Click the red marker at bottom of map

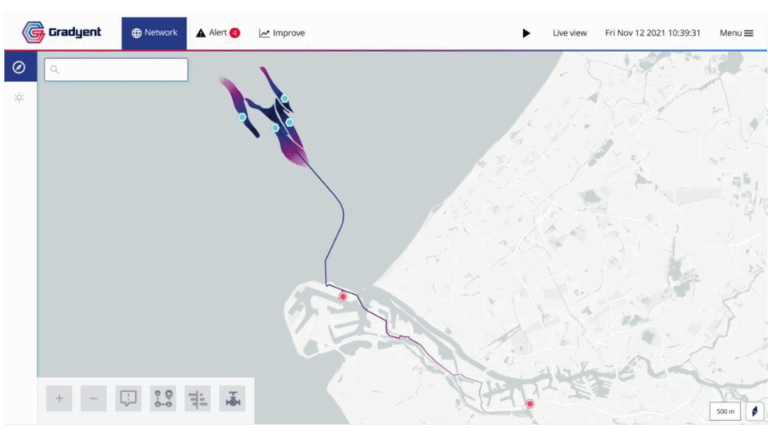point(530,405)
